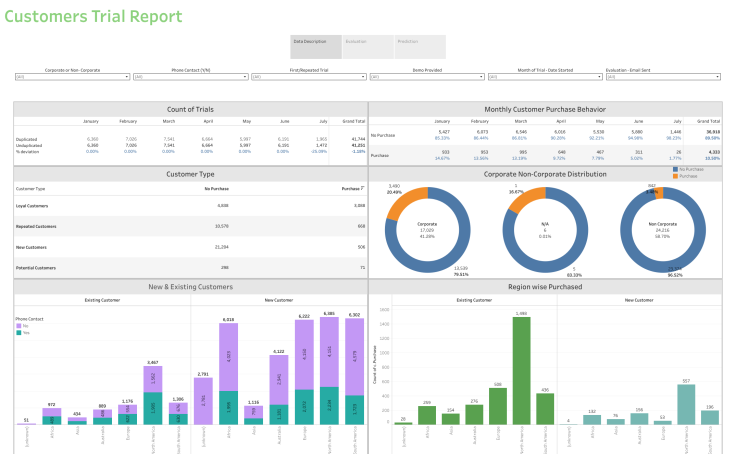Click the Count of Trials Grand Total value 41,744
The width and height of the screenshot is (736, 454).
pyautogui.click(x=358, y=139)
